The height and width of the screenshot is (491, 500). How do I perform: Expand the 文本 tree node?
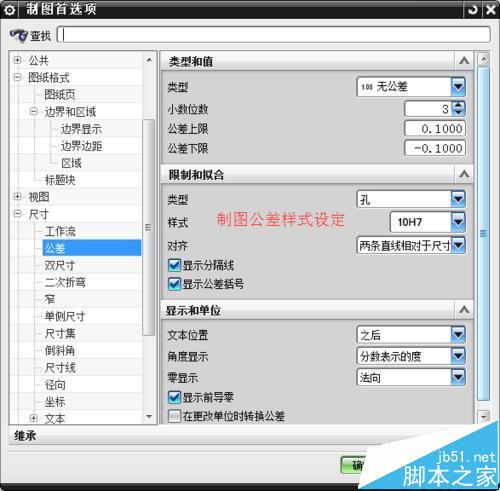(34, 418)
